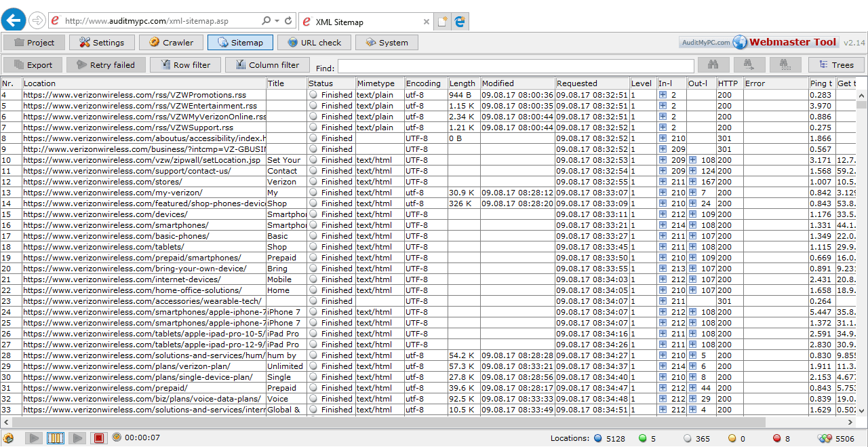Click the browser forward arrow
This screenshot has height=447, width=868.
click(x=37, y=21)
